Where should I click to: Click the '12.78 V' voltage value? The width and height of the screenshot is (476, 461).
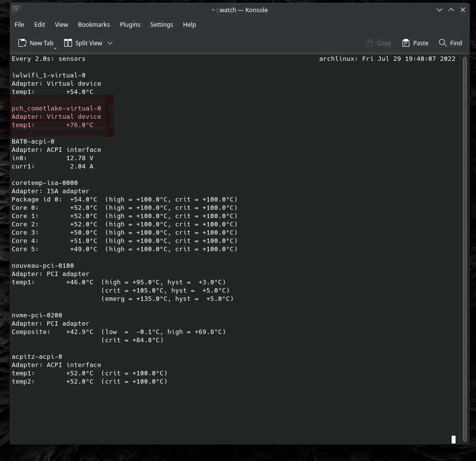pos(80,158)
